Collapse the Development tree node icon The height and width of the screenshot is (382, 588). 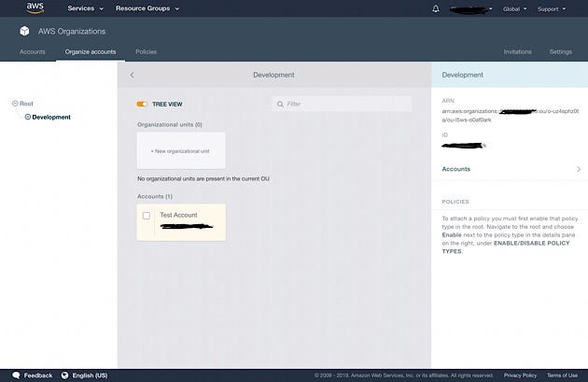click(28, 117)
